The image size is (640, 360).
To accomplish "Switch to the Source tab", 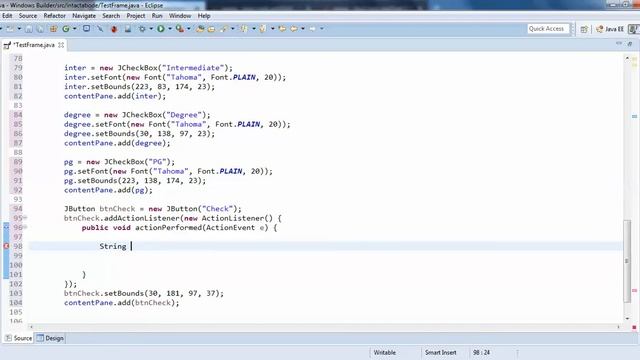I will [19, 338].
